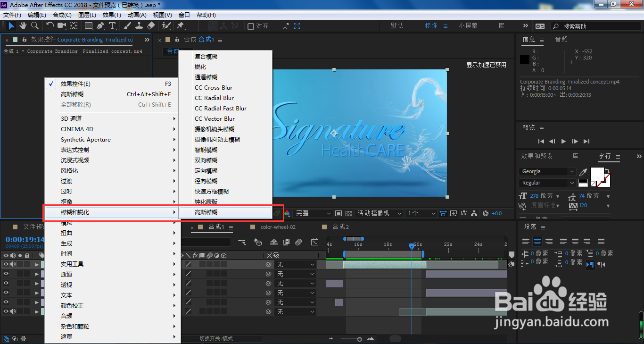Switch to color-wheel-02 timeline tab
This screenshot has width=644, height=344.
278,227
